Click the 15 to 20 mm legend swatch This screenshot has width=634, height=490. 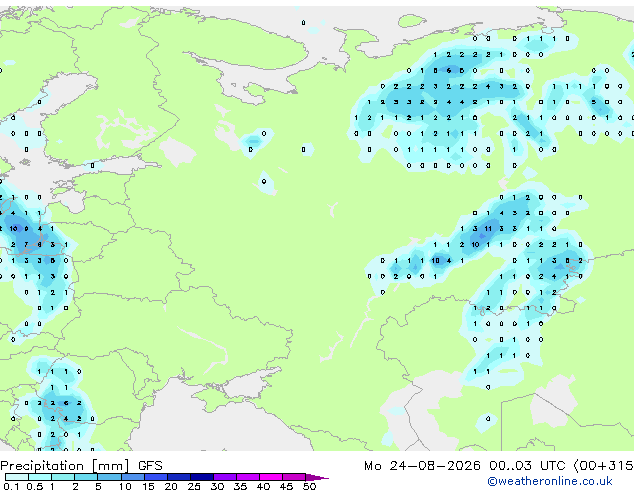pyautogui.click(x=156, y=477)
